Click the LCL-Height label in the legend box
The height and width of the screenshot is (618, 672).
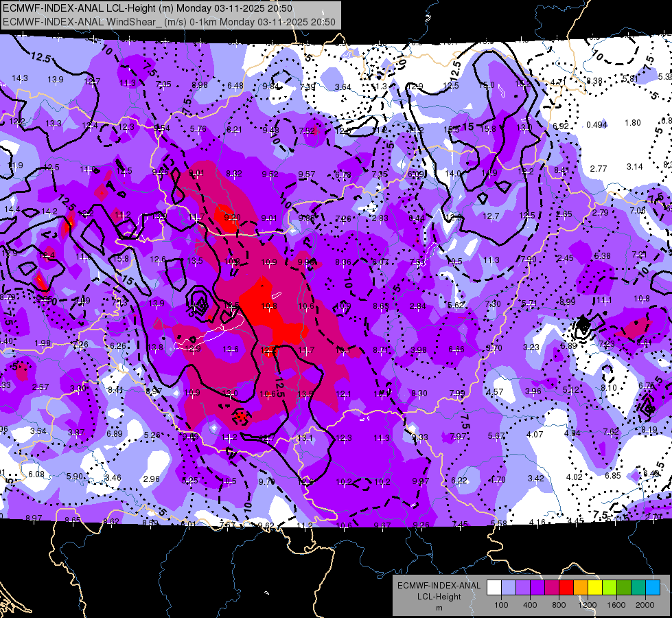tap(439, 597)
